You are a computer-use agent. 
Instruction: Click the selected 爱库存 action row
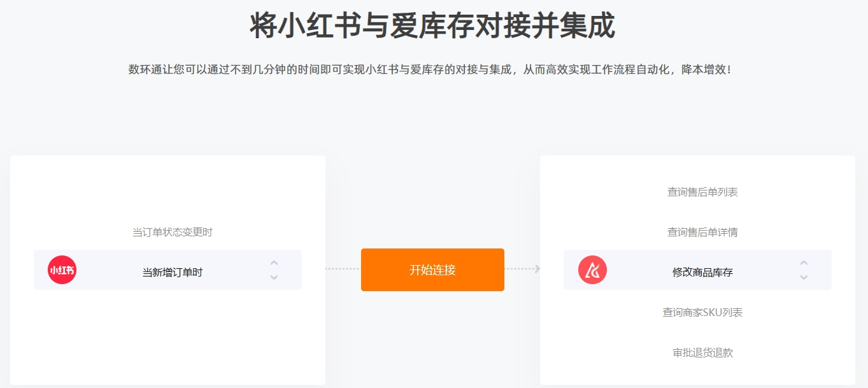click(697, 269)
